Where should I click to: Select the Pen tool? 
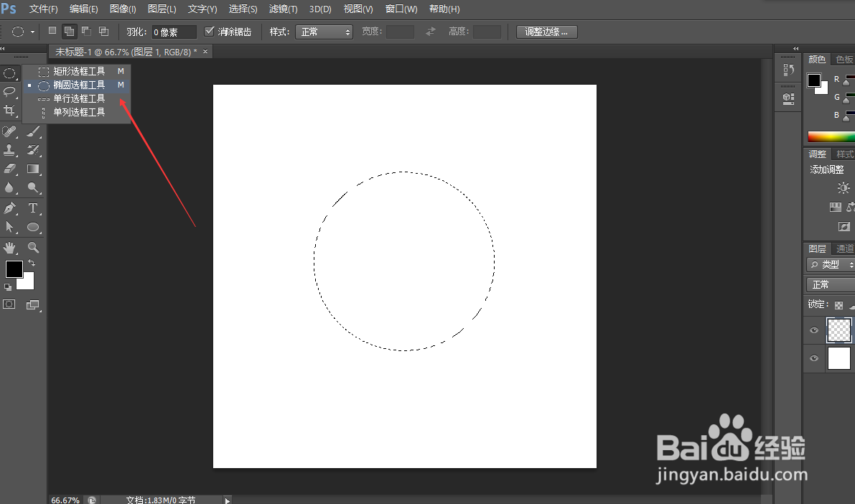tap(9, 207)
